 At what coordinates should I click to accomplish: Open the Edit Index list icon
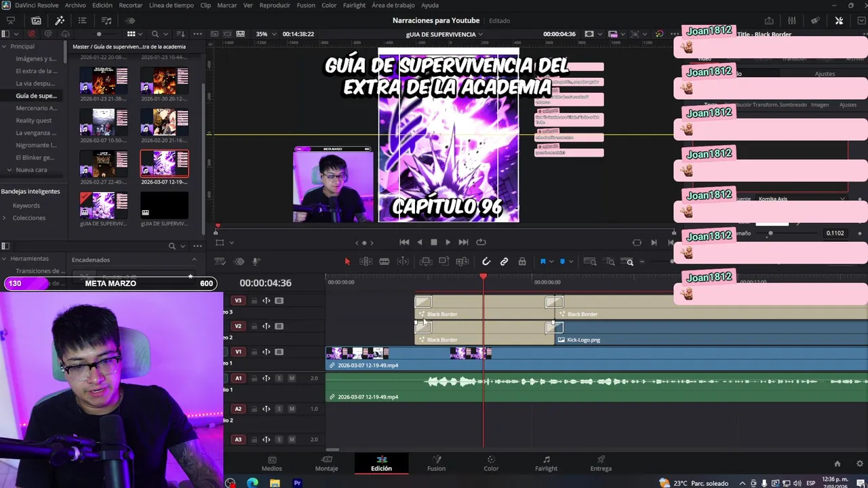point(83,20)
